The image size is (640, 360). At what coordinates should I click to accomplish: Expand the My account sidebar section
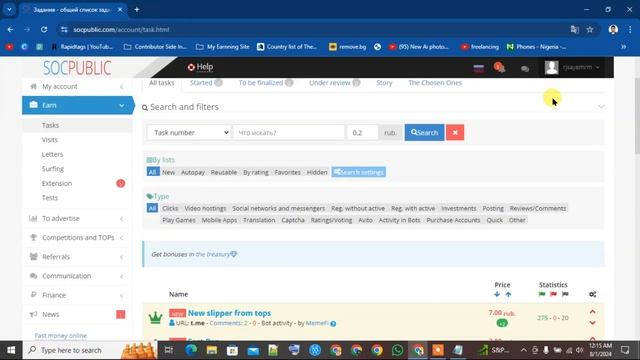tap(78, 87)
